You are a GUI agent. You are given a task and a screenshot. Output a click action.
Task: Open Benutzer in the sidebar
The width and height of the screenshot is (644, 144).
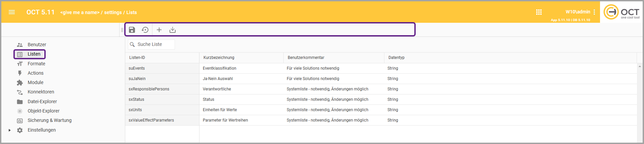click(x=37, y=45)
